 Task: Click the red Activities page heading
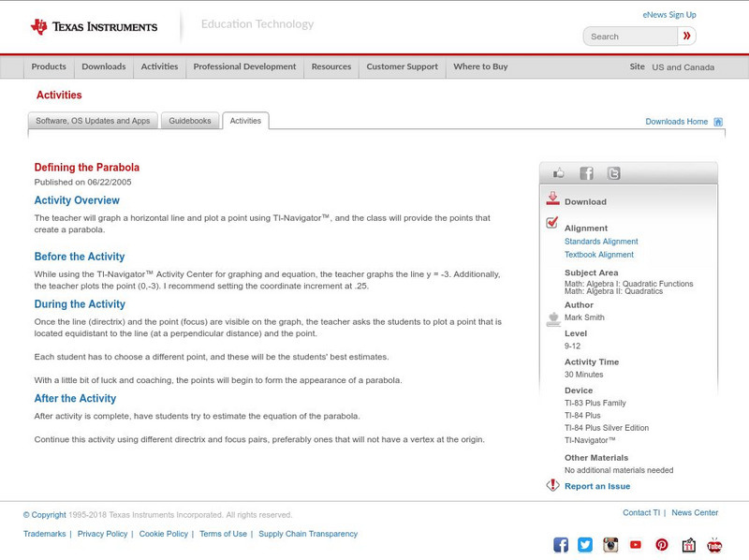coord(59,96)
